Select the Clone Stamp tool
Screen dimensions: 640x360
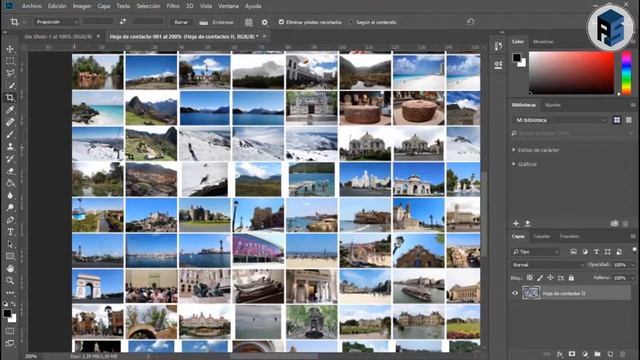click(10, 146)
